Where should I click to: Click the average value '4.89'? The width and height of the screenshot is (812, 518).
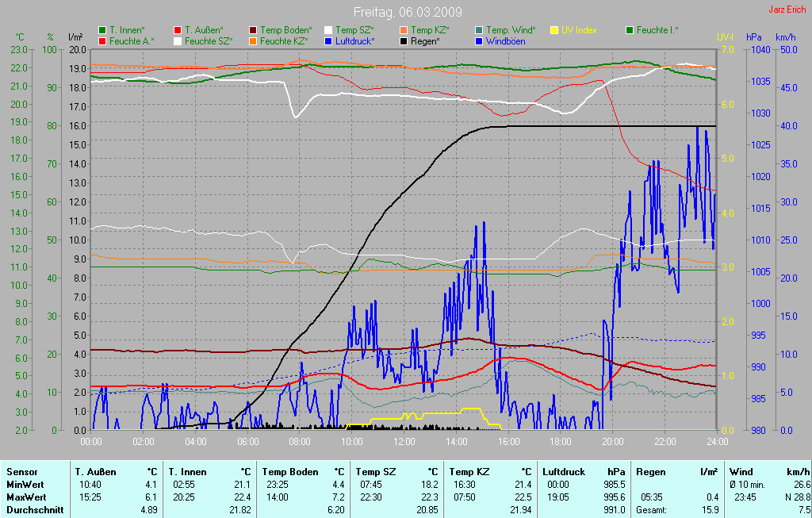pyautogui.click(x=149, y=510)
